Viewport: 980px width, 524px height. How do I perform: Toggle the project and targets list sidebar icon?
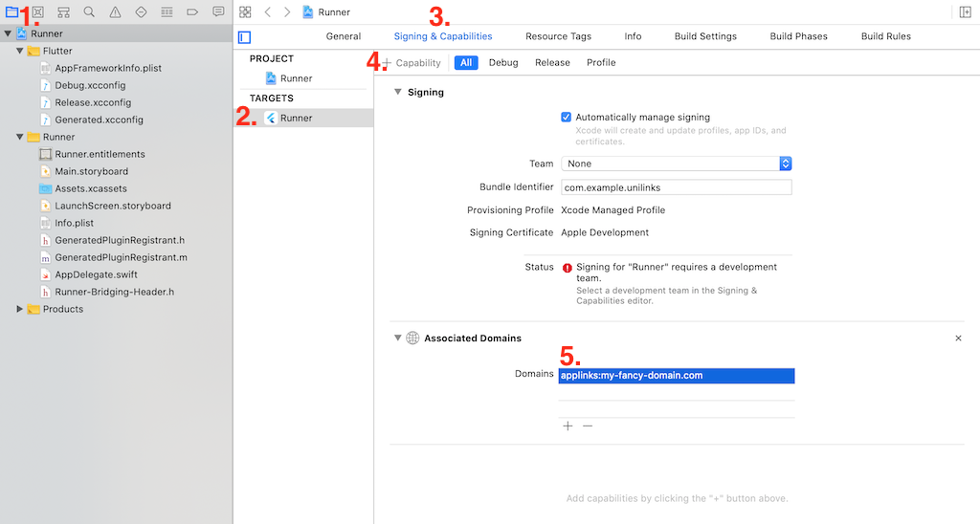click(x=244, y=37)
